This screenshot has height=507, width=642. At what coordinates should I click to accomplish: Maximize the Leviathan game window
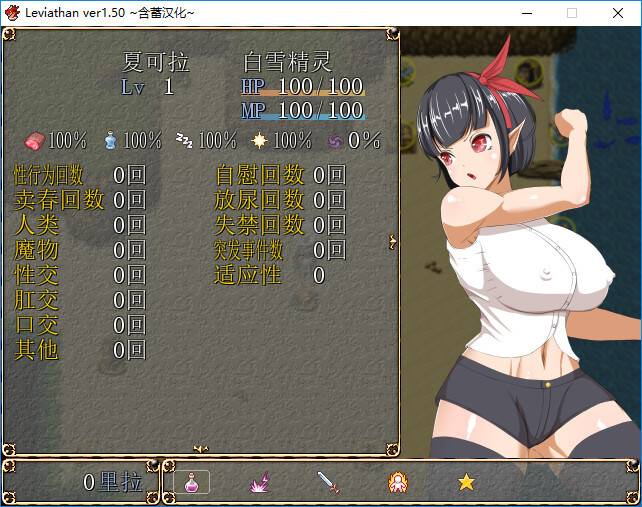[572, 13]
